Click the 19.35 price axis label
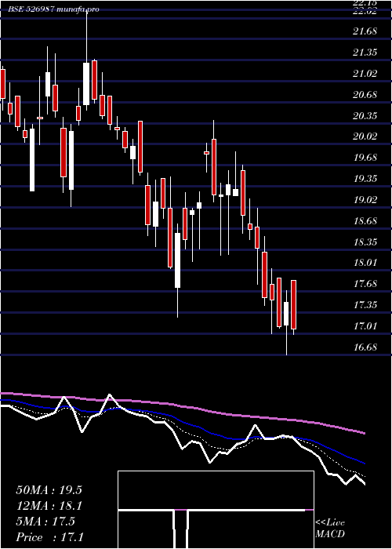This screenshot has height=549, width=392. click(x=365, y=179)
